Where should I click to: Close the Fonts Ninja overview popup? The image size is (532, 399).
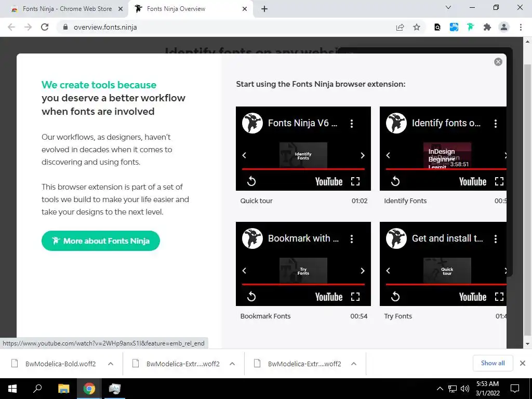pyautogui.click(x=498, y=62)
